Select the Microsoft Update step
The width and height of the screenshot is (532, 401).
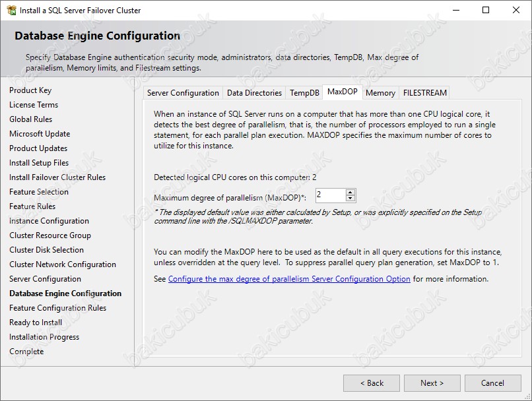pyautogui.click(x=40, y=134)
